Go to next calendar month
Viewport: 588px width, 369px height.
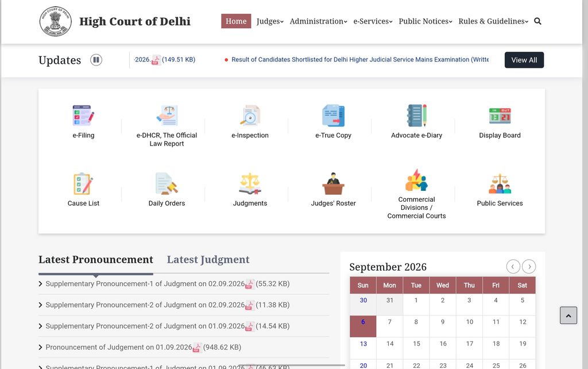529,267
